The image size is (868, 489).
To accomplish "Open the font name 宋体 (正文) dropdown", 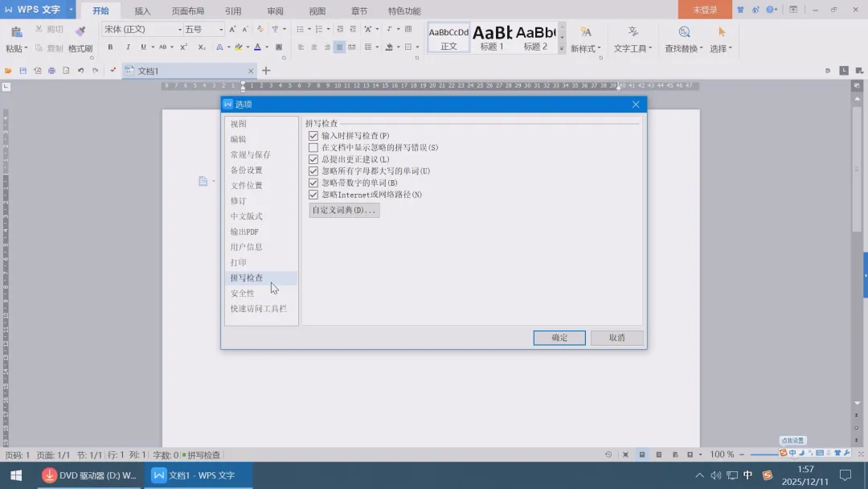I will [x=179, y=29].
